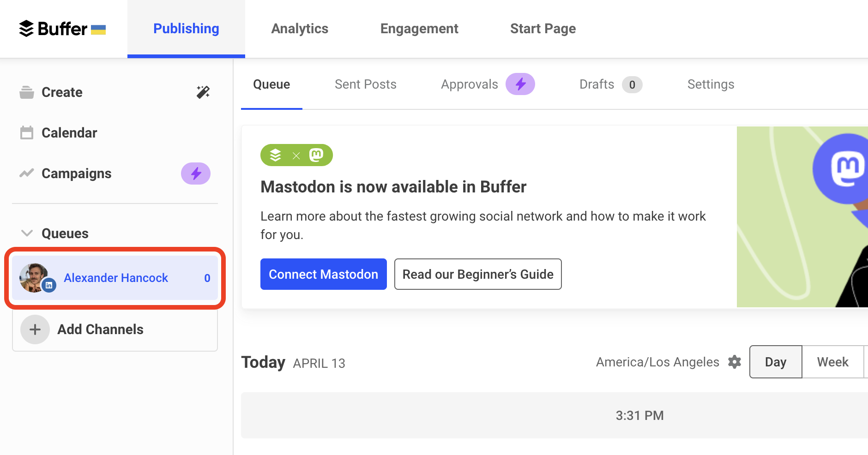The image size is (868, 455).
Task: Click the plus icon for Add Channels
Action: [35, 329]
